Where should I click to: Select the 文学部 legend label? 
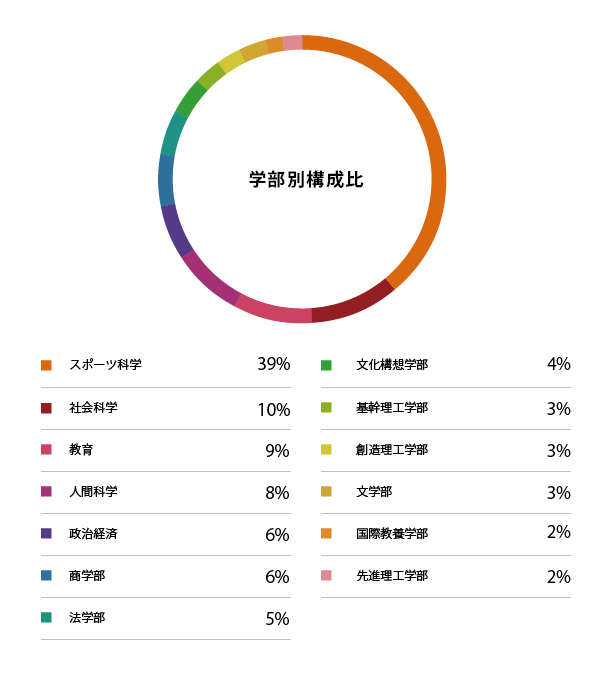pyautogui.click(x=374, y=491)
